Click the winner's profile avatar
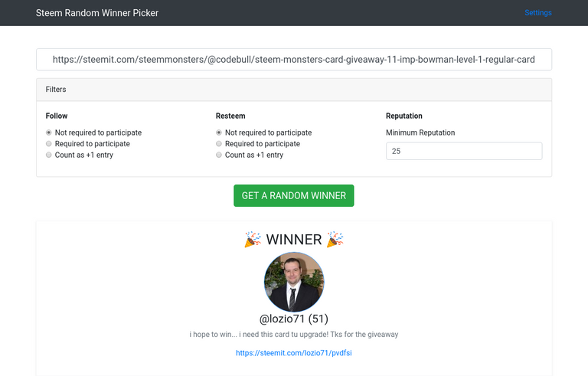This screenshot has width=588, height=376. point(294,282)
